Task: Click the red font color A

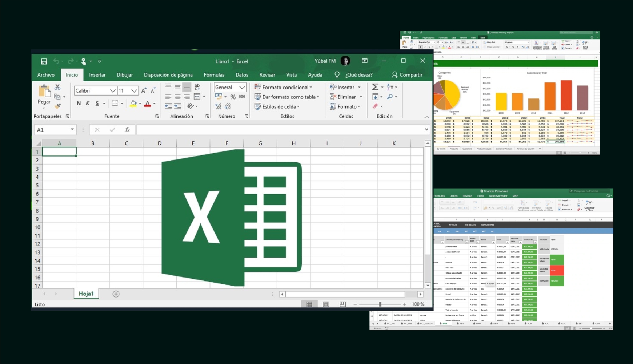Action: (147, 104)
